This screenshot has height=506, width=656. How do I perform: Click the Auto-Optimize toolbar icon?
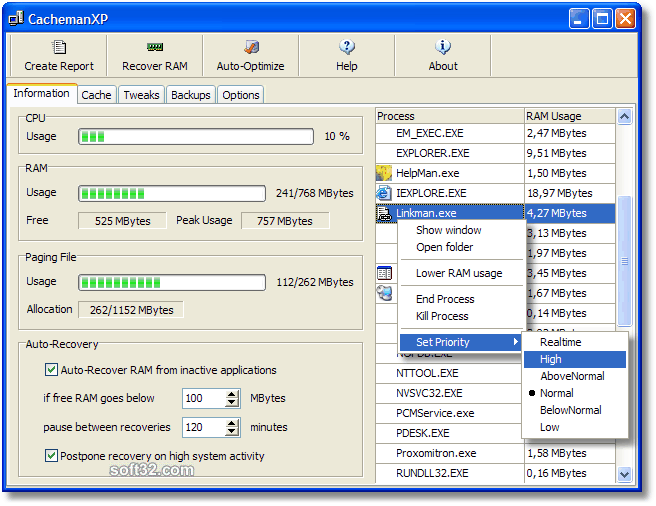click(251, 47)
